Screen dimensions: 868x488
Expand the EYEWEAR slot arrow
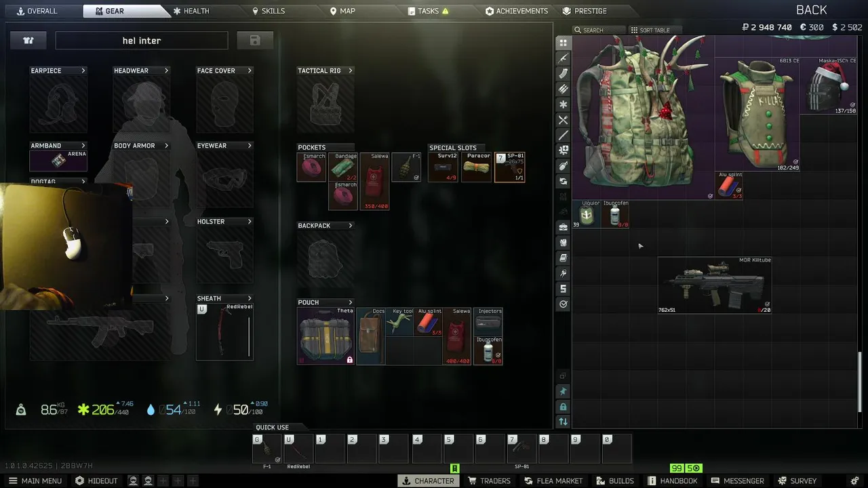pyautogui.click(x=250, y=146)
